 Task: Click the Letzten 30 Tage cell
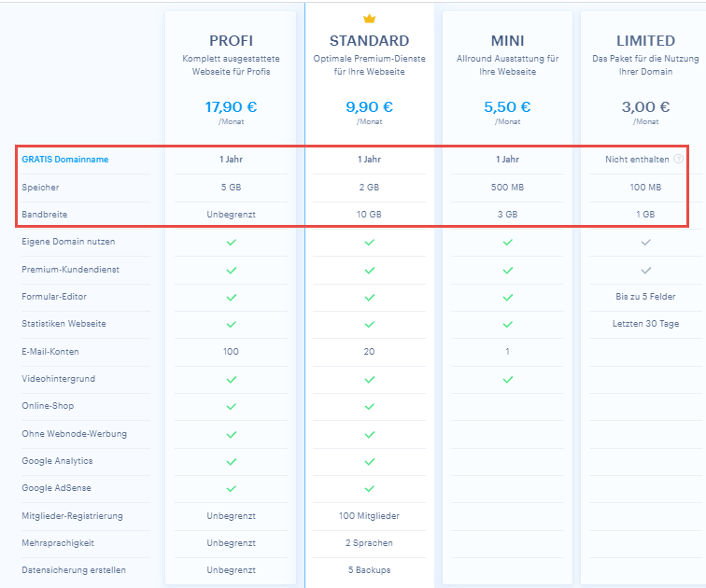645,324
